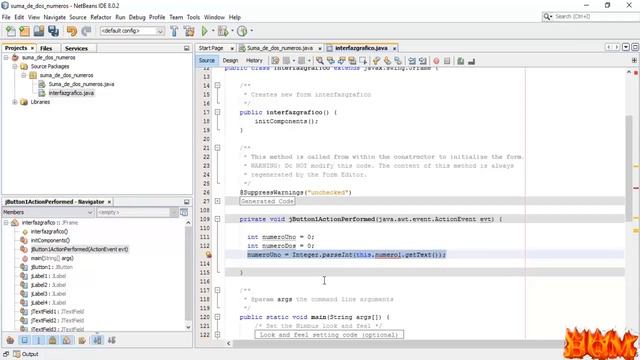Toggle Show Non-Public Members filter in Navigator
Viewport: 640px width, 360px height.
click(x=53, y=340)
